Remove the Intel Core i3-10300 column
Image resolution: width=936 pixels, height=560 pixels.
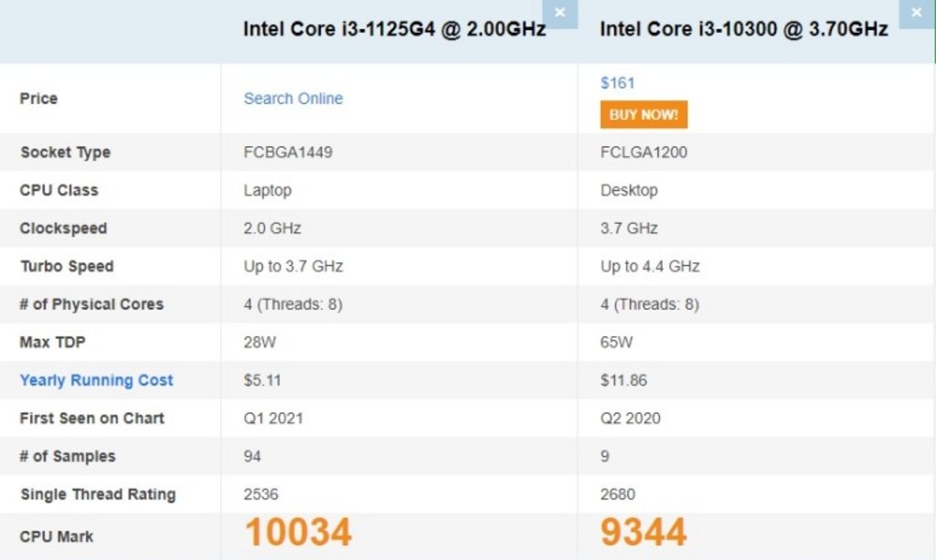coord(917,13)
